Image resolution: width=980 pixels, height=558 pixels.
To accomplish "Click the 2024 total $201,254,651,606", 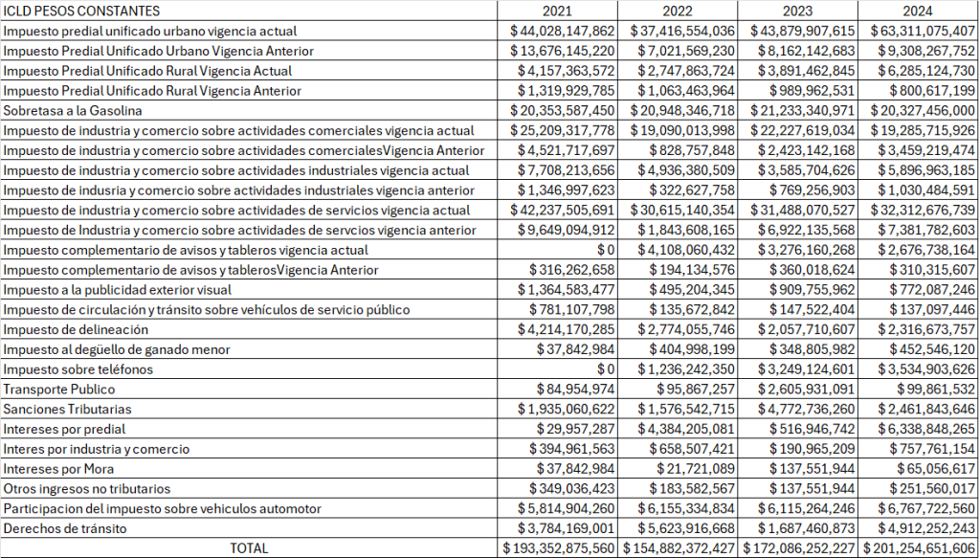I will [x=919, y=548].
